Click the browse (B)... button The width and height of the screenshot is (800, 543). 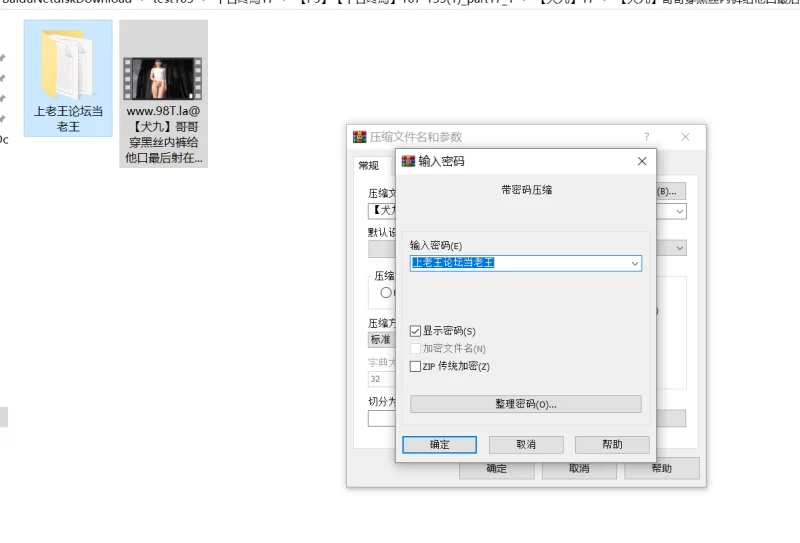coord(670,191)
